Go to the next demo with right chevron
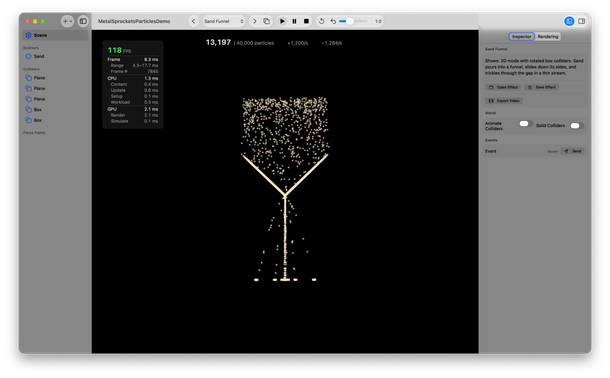This screenshot has width=610, height=378. point(254,21)
